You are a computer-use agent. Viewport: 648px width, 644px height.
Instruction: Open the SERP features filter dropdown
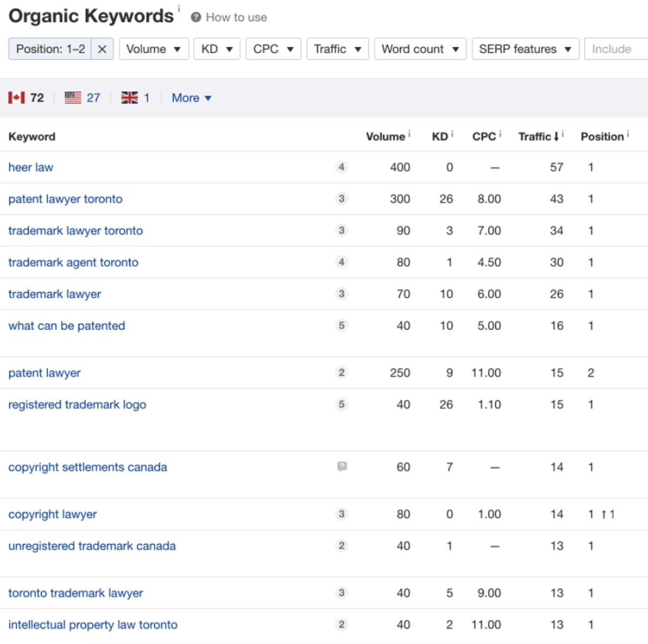[525, 49]
